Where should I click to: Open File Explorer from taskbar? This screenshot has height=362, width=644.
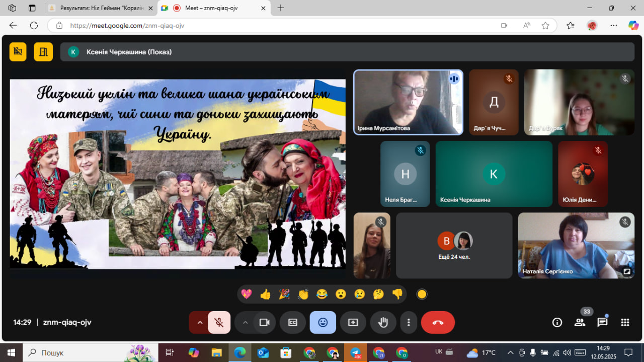216,352
